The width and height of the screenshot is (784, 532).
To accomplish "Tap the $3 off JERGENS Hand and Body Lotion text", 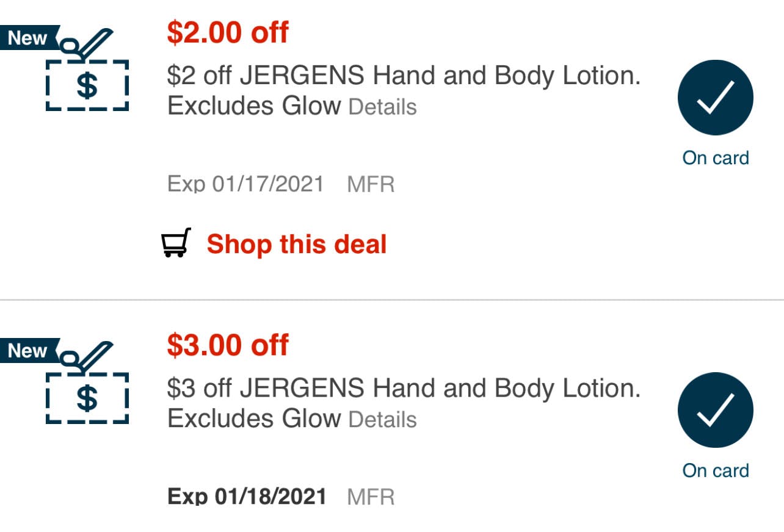I will click(x=404, y=389).
